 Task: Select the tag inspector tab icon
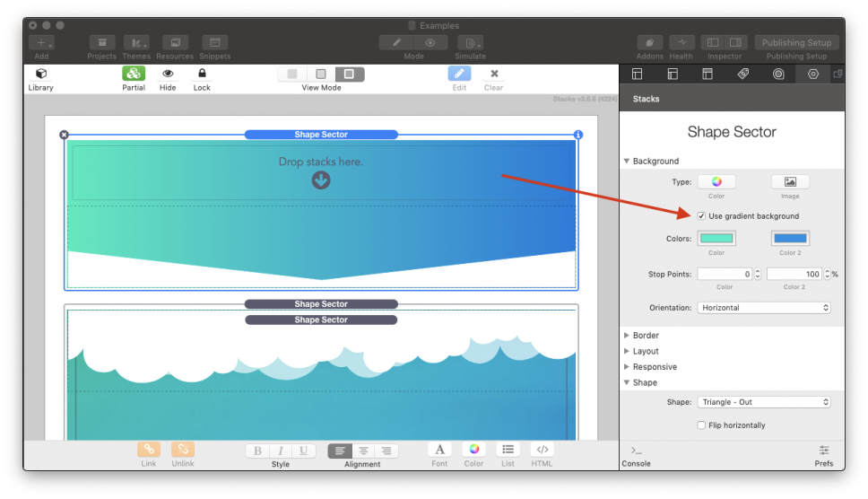click(x=742, y=74)
